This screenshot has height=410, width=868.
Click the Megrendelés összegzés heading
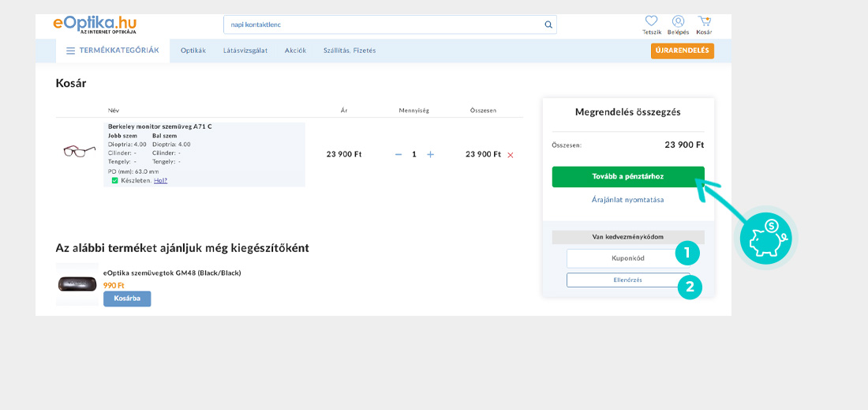point(628,112)
